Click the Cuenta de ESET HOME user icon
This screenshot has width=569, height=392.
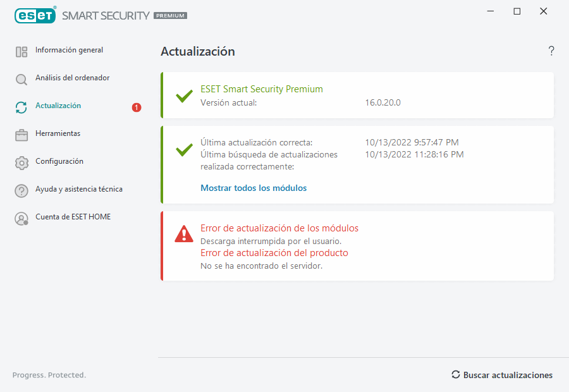(x=21, y=219)
